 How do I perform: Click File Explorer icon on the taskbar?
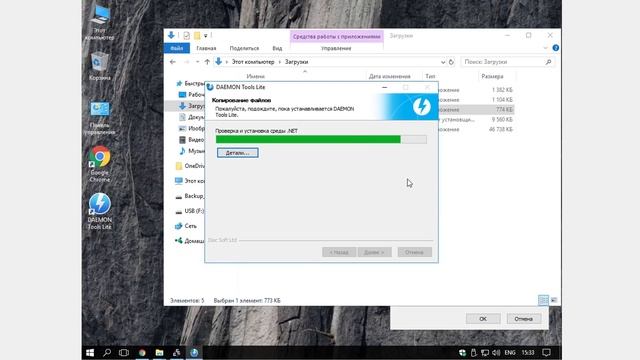159,352
